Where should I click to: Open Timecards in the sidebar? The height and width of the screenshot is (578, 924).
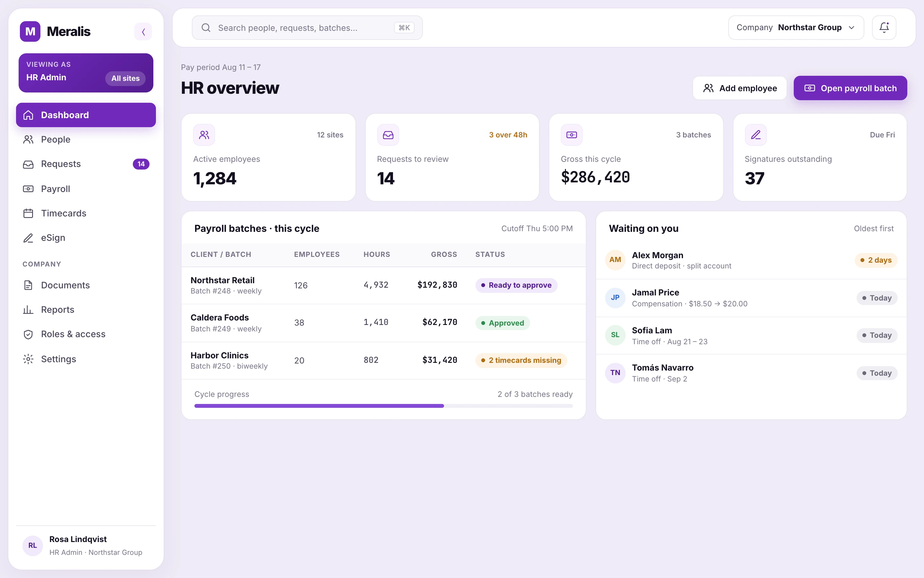click(x=86, y=213)
